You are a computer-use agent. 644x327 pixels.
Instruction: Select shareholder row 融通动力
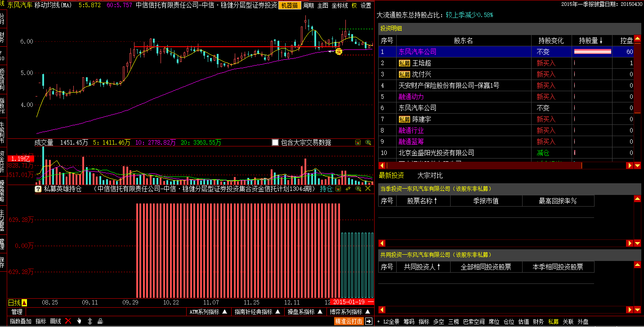411,97
